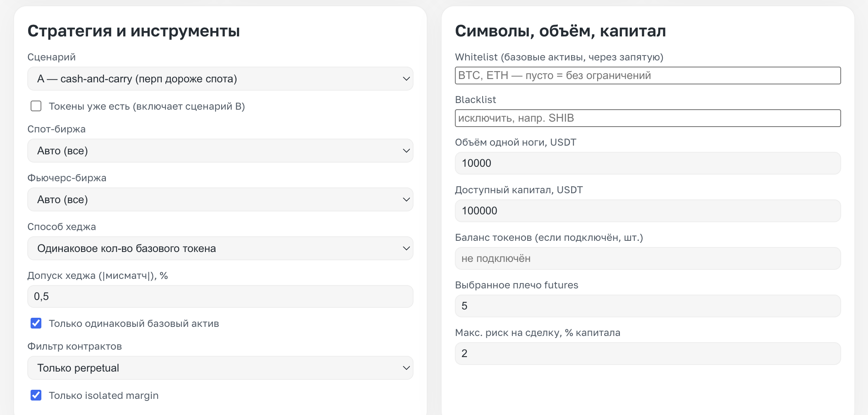
Task: Click the 'Стратегия и инструменты' heading
Action: (x=134, y=31)
